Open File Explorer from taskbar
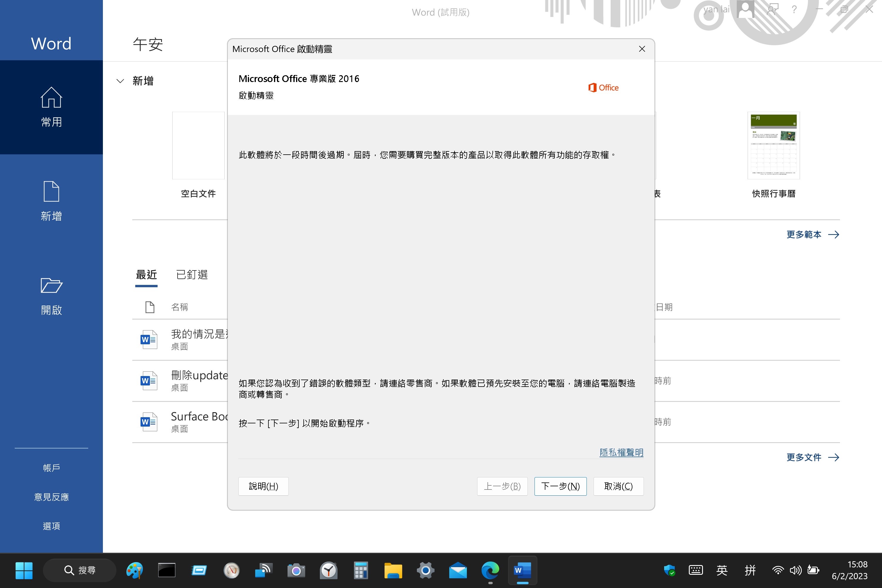 click(393, 570)
